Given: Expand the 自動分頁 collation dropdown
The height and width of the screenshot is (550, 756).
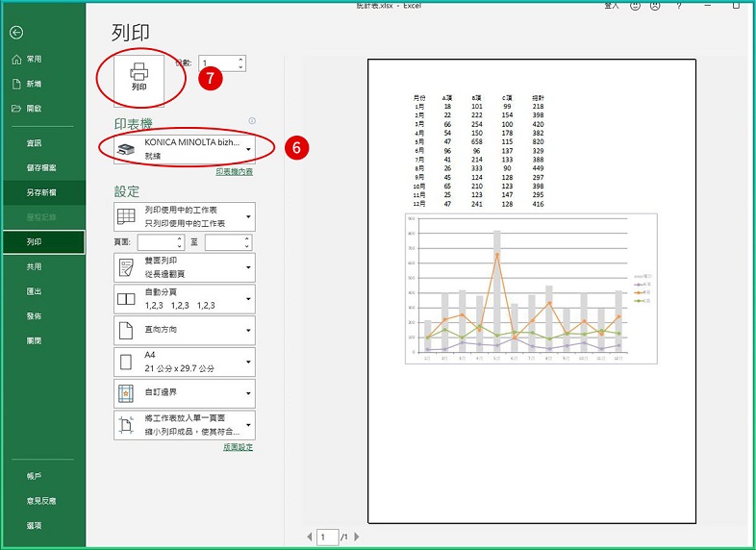Looking at the screenshot, I should point(185,298).
